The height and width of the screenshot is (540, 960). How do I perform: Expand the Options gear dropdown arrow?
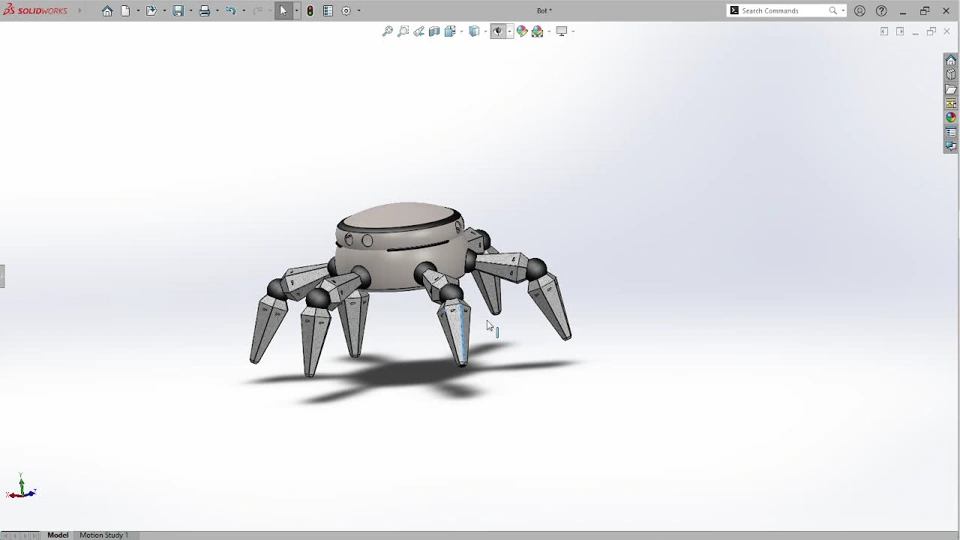359,11
